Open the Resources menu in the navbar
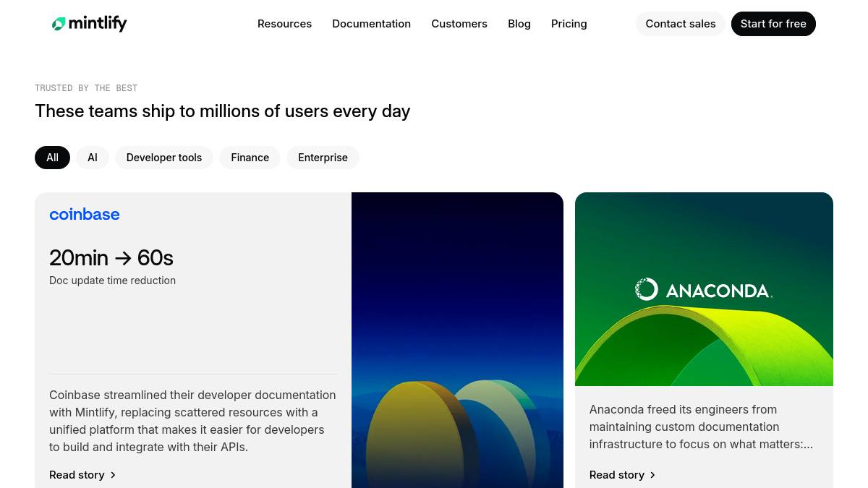Image resolution: width=868 pixels, height=488 pixels. point(284,24)
